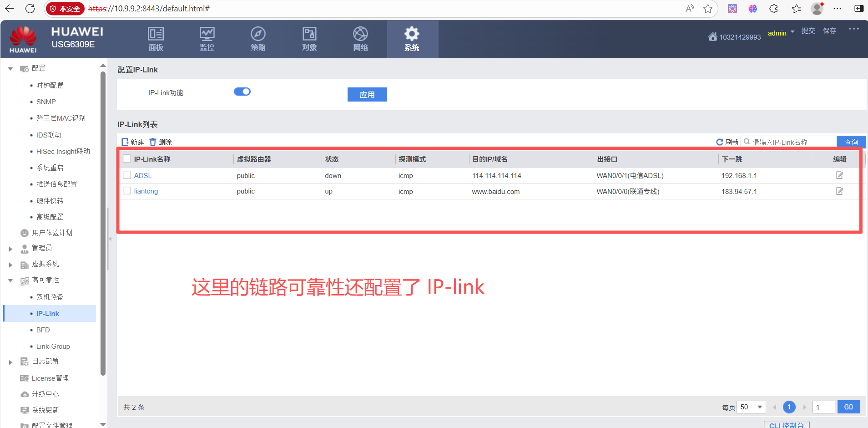The height and width of the screenshot is (428, 868).
Task: Select BFD in the sidebar
Action: click(43, 330)
